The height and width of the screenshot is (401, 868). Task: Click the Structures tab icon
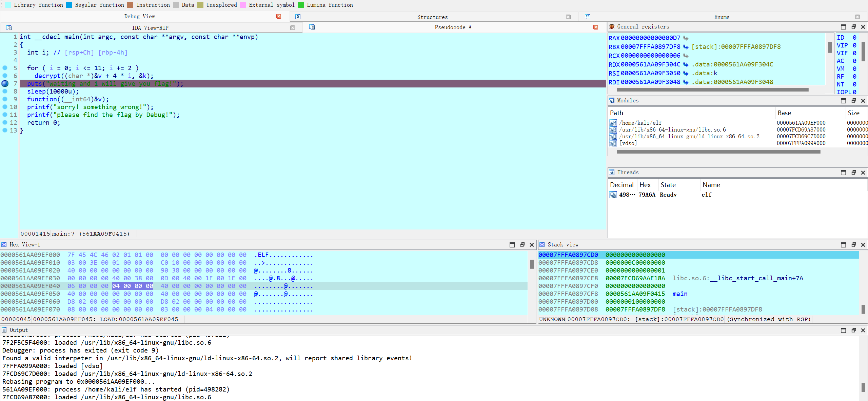click(298, 17)
